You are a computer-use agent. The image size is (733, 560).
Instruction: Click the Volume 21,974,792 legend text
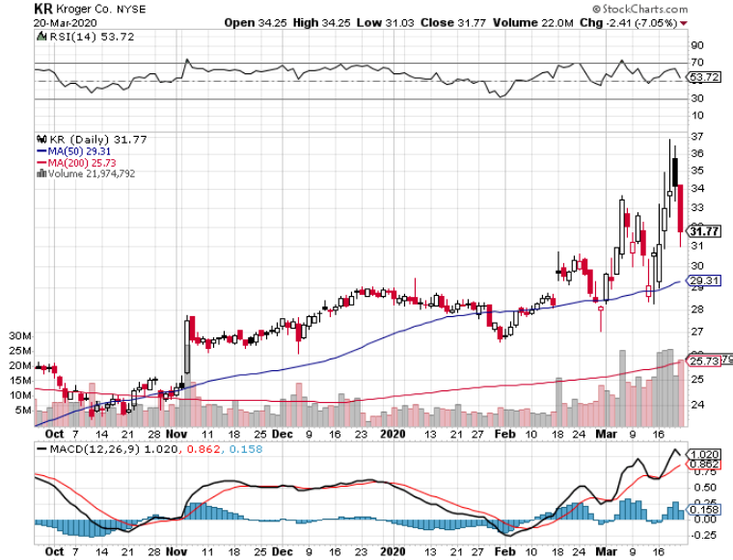tap(92, 173)
